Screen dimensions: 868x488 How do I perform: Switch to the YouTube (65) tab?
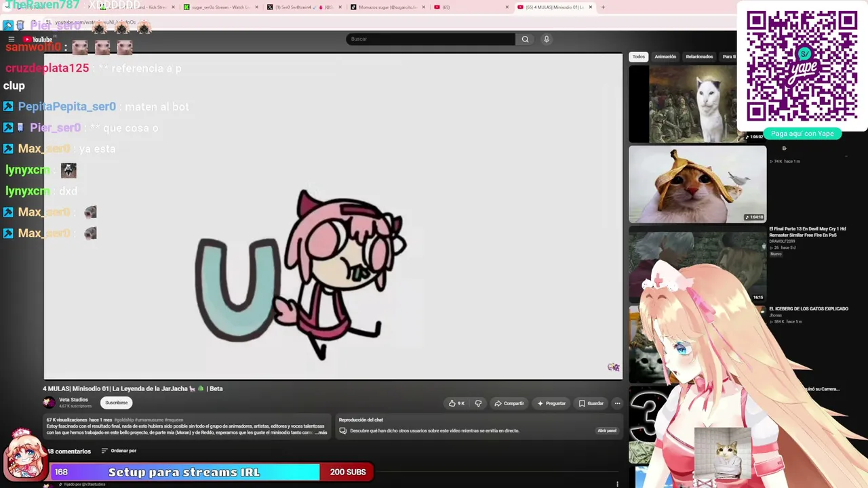point(471,7)
